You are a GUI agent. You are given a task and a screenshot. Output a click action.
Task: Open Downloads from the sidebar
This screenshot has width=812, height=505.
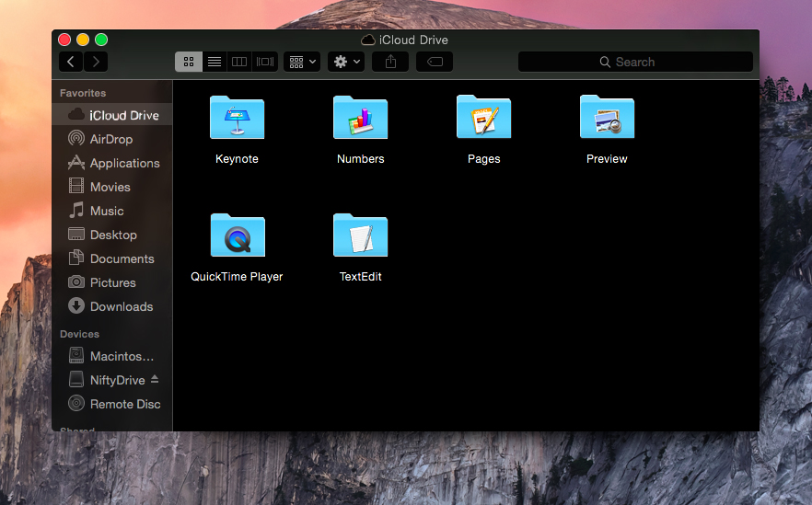click(112, 305)
